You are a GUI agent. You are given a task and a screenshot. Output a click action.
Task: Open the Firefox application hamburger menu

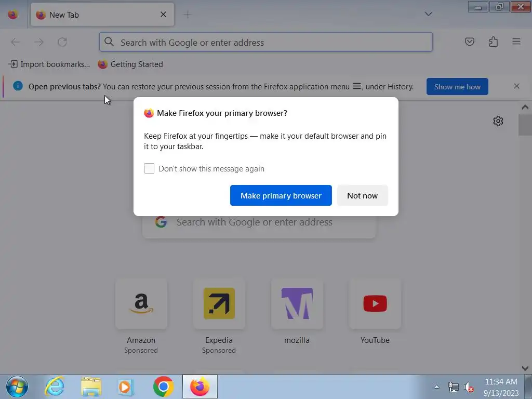click(516, 42)
